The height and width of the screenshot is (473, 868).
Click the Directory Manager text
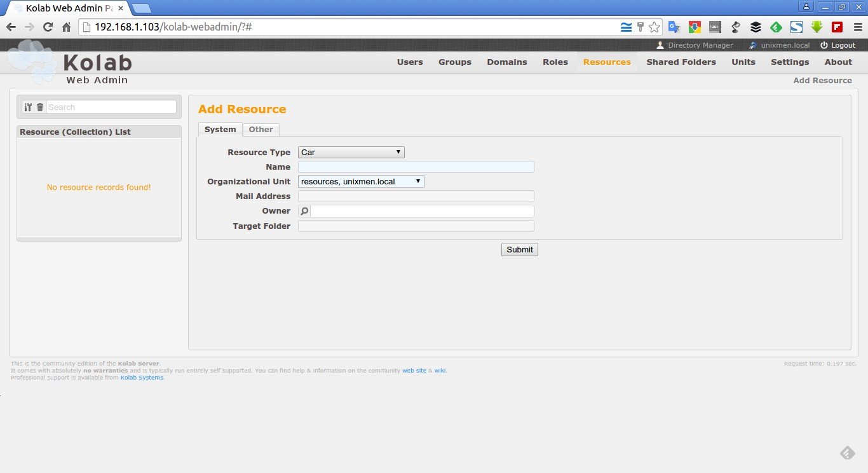[700, 45]
